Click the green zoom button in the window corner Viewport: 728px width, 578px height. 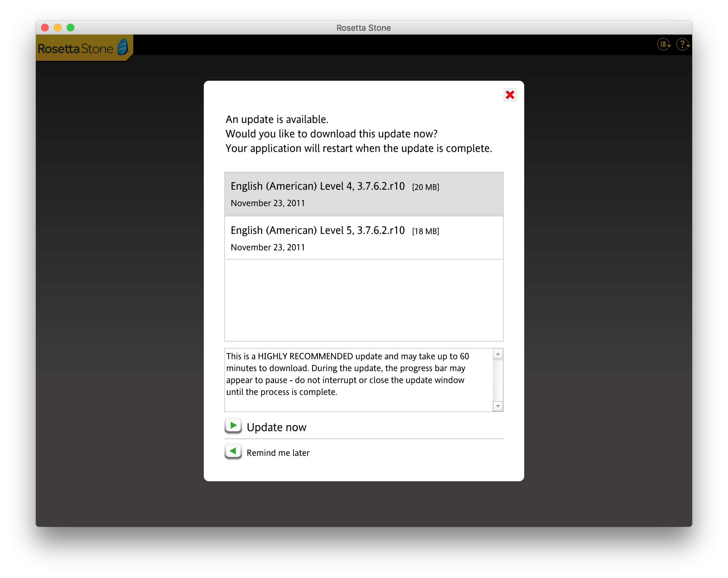tap(70, 27)
